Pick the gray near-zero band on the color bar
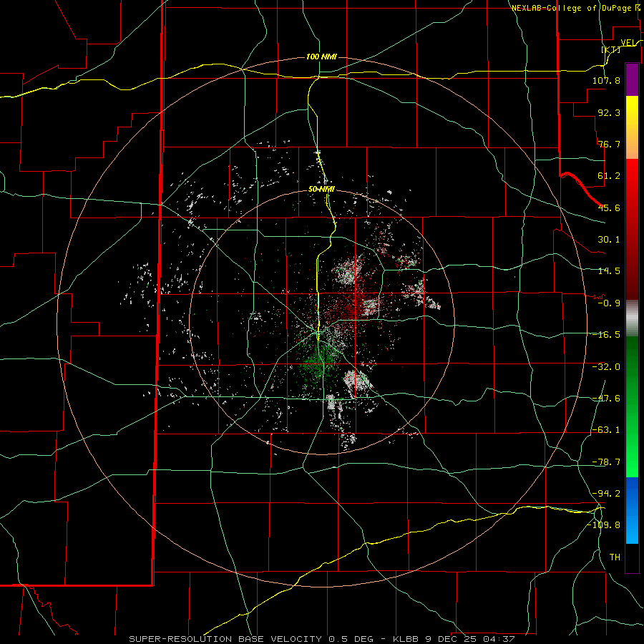This screenshot has width=644, height=644. coord(632,318)
